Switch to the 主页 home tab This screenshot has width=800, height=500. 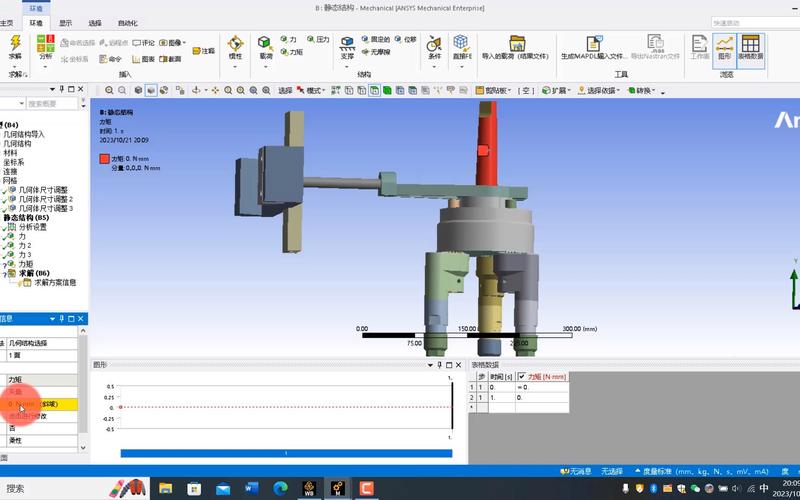click(x=7, y=23)
